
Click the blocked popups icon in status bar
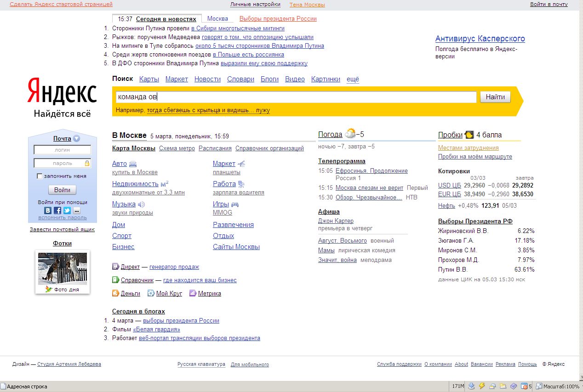click(524, 386)
